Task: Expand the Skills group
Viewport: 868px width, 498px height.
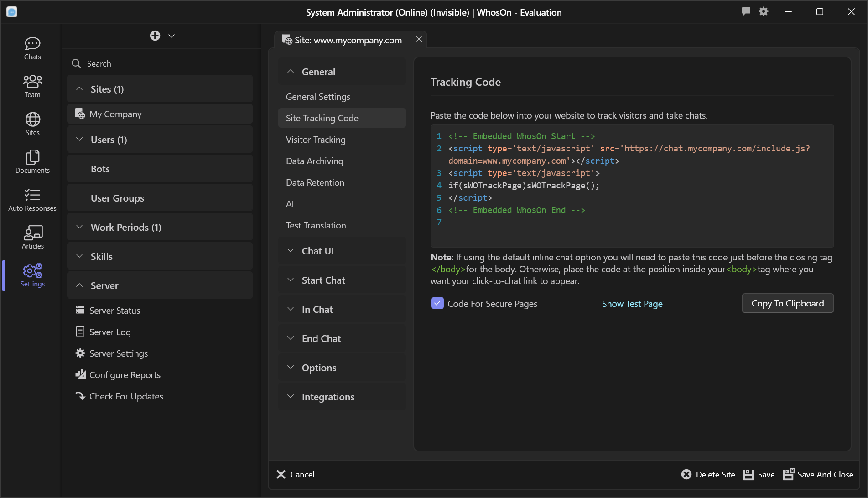Action: tap(160, 256)
